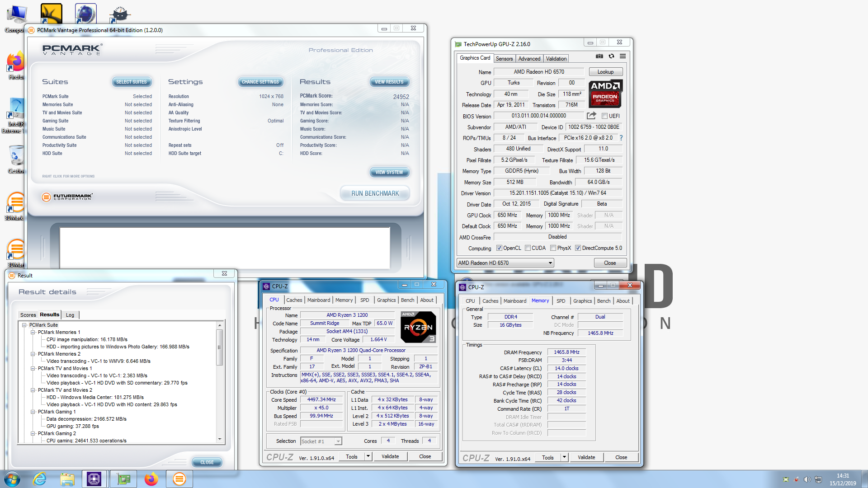Open the yellow antlers-logo desktop shortcut

click(51, 14)
